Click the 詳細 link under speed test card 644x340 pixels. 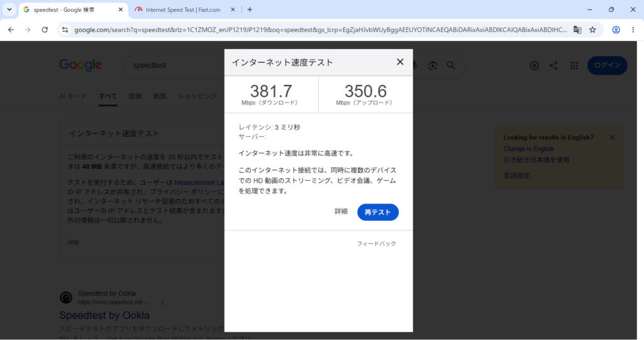(x=73, y=242)
